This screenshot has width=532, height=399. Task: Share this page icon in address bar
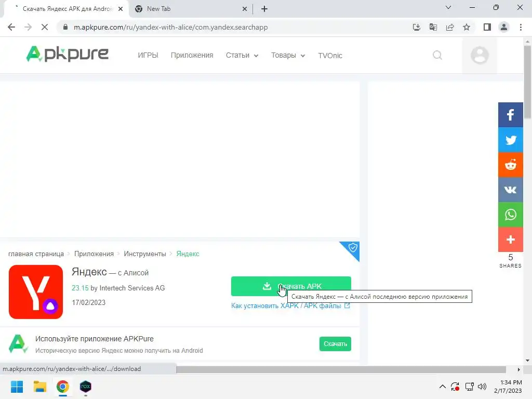click(450, 27)
